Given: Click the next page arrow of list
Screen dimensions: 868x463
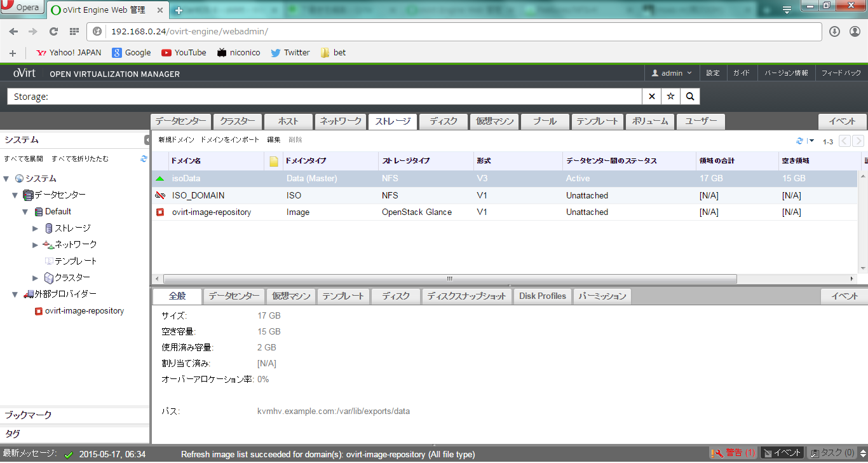Looking at the screenshot, I should (858, 141).
